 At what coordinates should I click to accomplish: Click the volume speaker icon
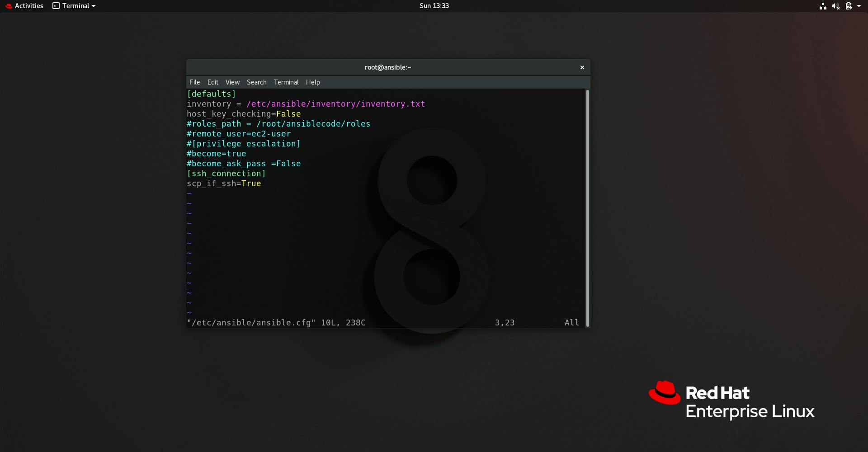(x=836, y=6)
